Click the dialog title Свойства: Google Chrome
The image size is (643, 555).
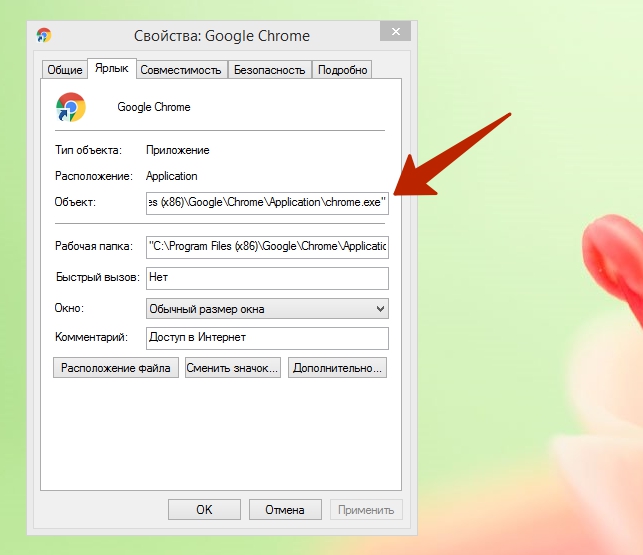(x=222, y=36)
